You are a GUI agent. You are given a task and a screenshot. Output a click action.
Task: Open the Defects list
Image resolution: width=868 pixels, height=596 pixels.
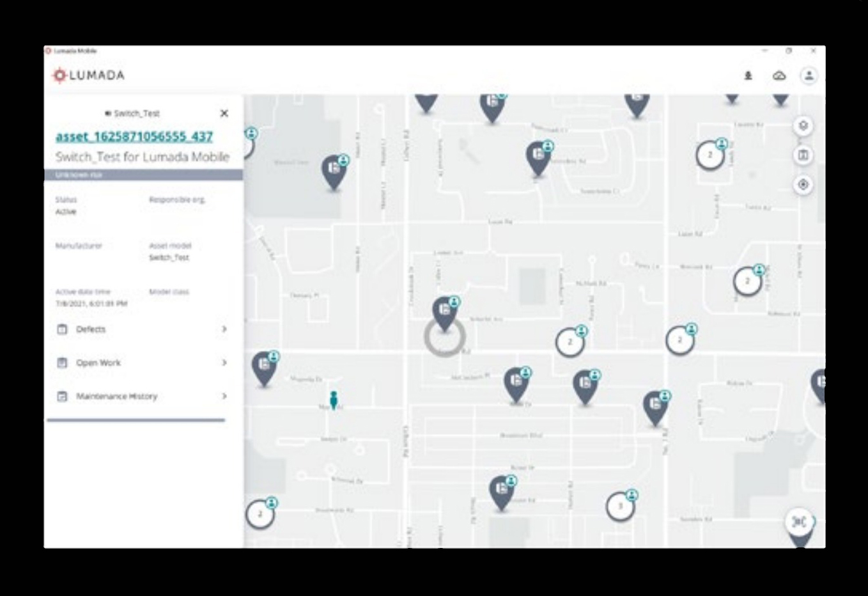[x=142, y=329]
